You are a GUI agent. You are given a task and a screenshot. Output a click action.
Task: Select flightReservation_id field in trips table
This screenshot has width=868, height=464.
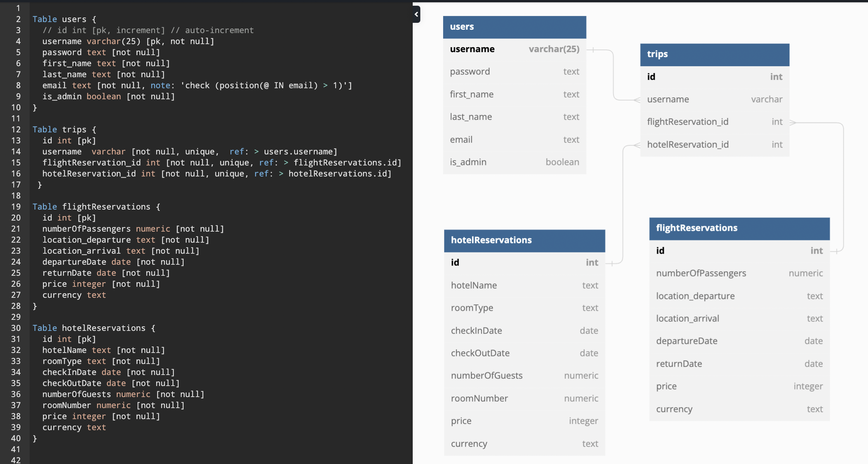(714, 122)
